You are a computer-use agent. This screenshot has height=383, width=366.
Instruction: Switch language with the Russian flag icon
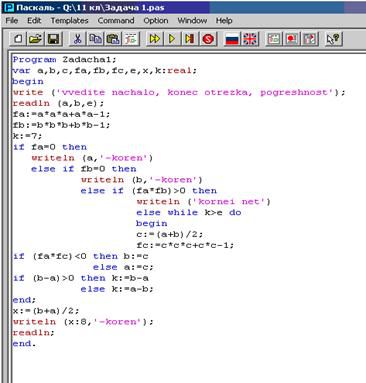pos(232,39)
